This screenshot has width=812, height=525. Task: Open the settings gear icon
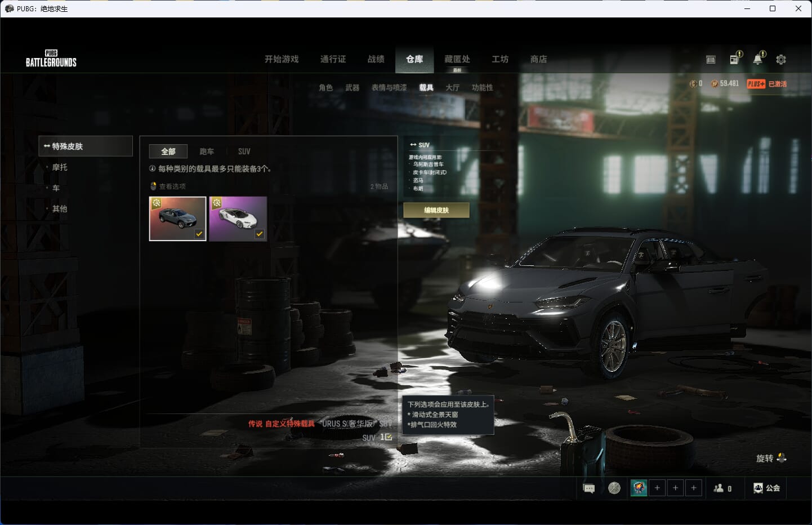[x=781, y=59]
